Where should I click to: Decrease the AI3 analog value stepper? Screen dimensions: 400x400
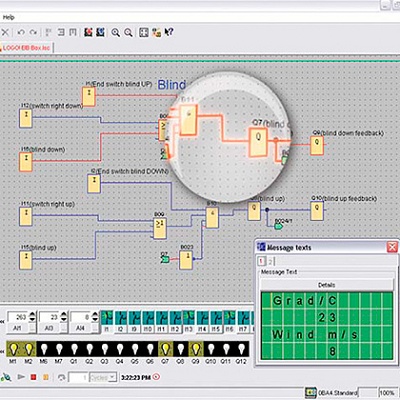click(64, 320)
